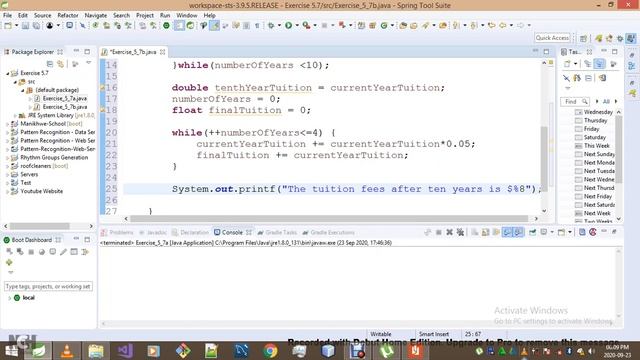Switch to the Problems tab
The image size is (640, 360).
tap(117, 232)
